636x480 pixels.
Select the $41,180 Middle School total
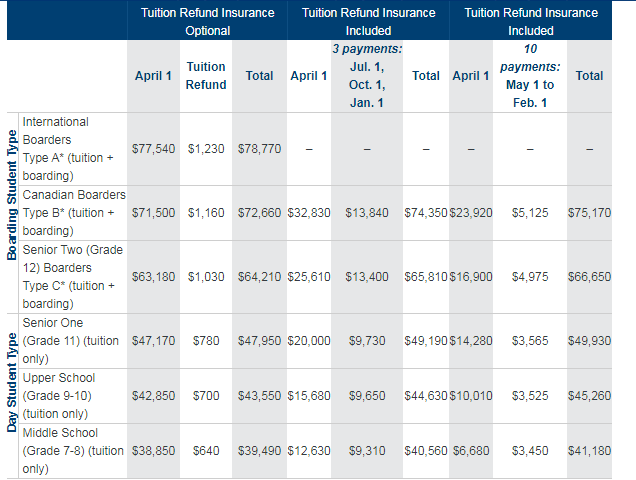(589, 451)
